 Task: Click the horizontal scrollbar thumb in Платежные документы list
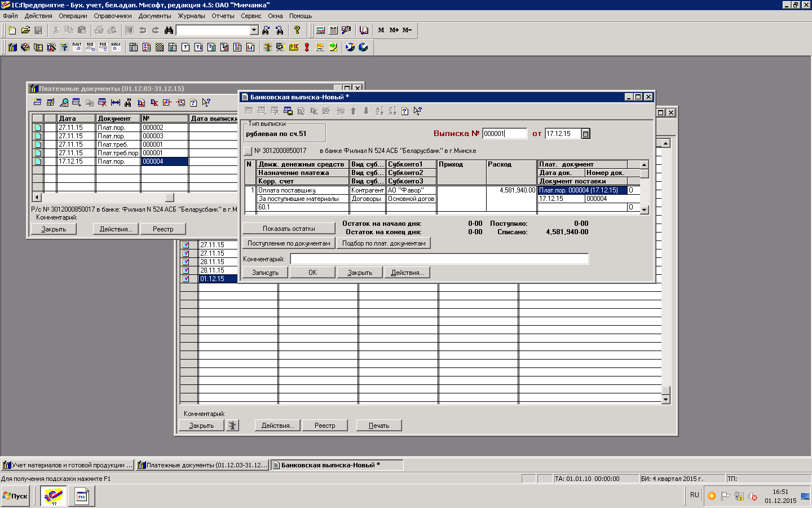tap(169, 198)
